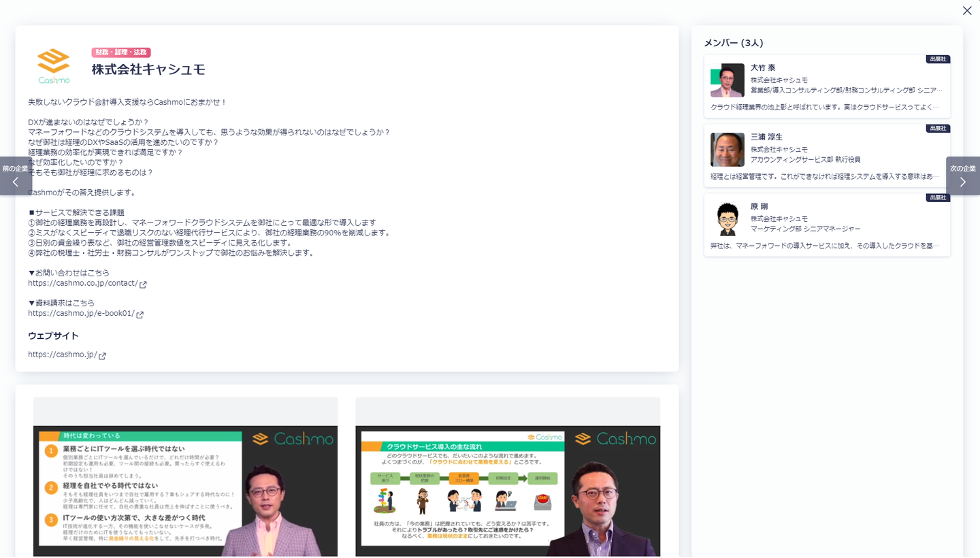Click text ▼お問い合わせはこちら
The width and height of the screenshot is (980, 558).
[x=69, y=273]
